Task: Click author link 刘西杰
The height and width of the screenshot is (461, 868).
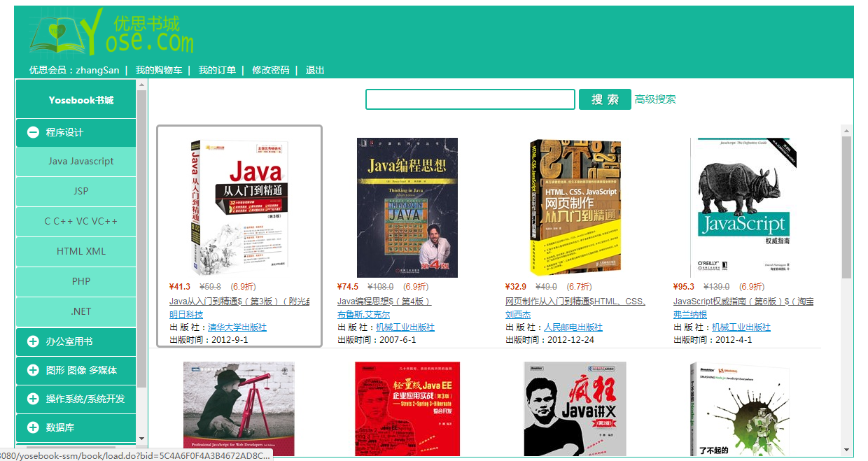Action: (518, 315)
